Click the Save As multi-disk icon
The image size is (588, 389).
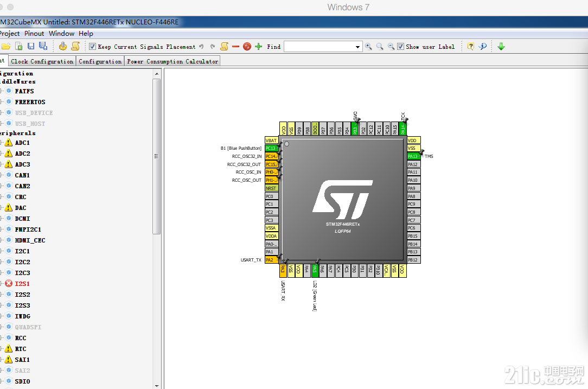43,46
